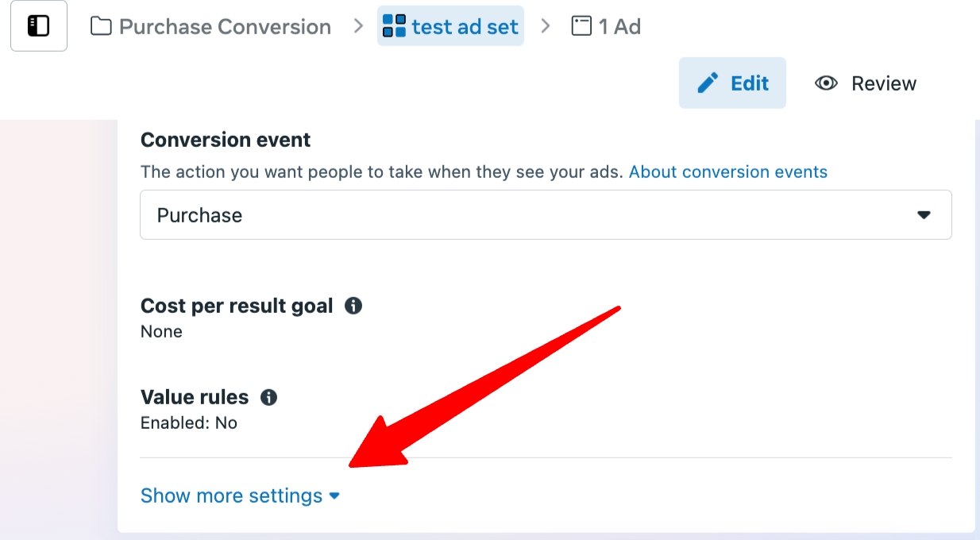
Task: Open Value rules info tooltip icon
Action: [x=269, y=397]
